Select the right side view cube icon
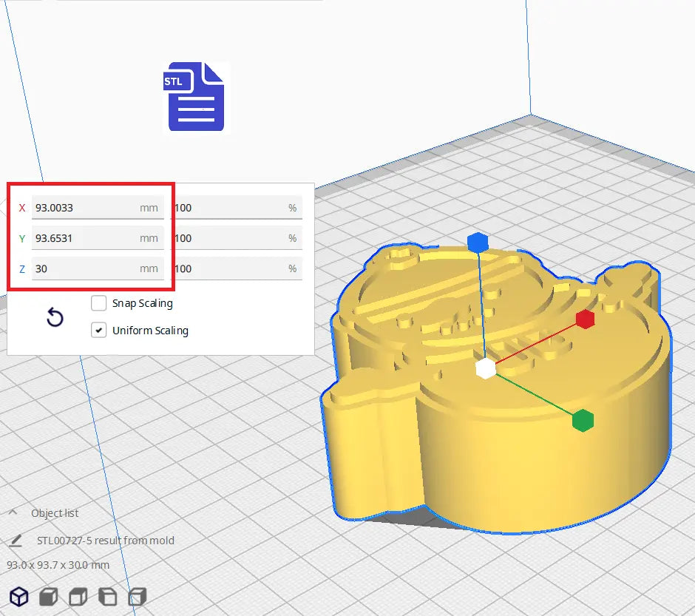The width and height of the screenshot is (695, 616). coord(137,597)
